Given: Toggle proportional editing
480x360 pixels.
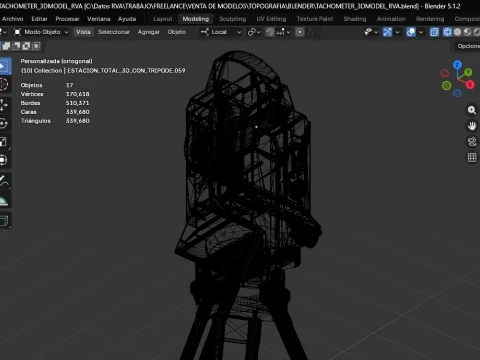Looking at the screenshot, I should (x=300, y=32).
